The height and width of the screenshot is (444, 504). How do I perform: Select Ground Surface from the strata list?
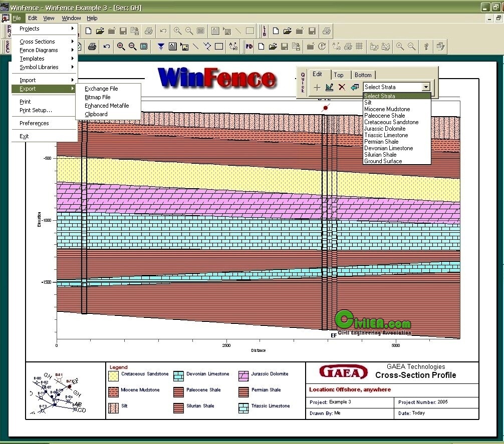click(x=397, y=161)
